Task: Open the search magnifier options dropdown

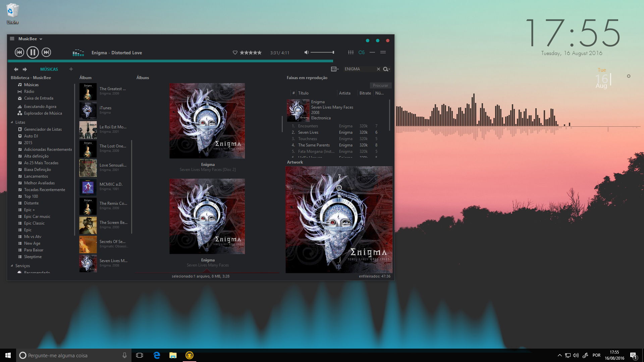Action: [x=386, y=69]
